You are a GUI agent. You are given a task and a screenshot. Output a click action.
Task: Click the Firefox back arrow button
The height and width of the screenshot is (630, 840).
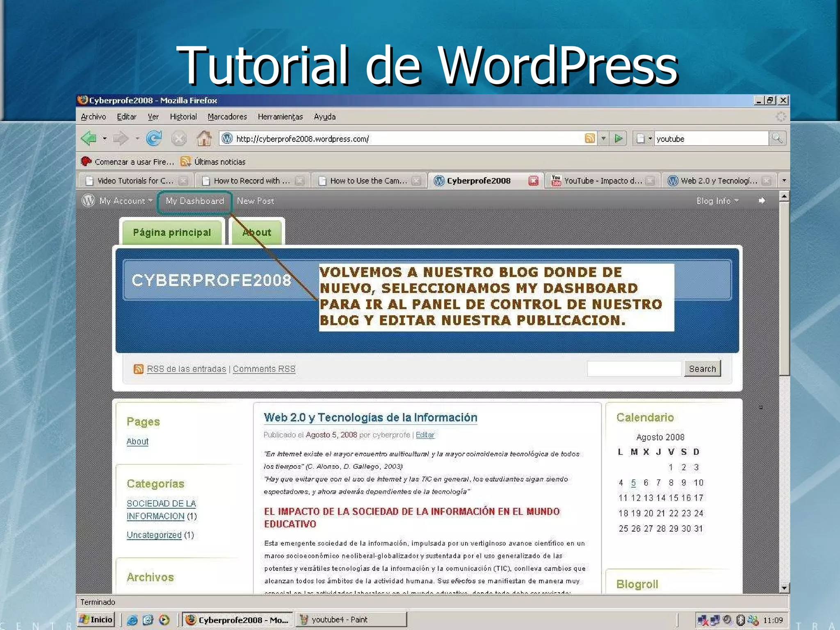88,139
